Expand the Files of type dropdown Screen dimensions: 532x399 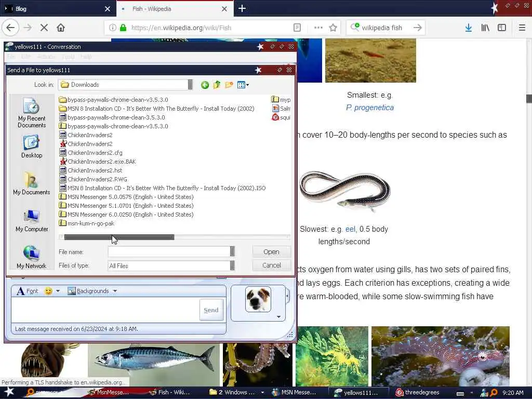232,265
